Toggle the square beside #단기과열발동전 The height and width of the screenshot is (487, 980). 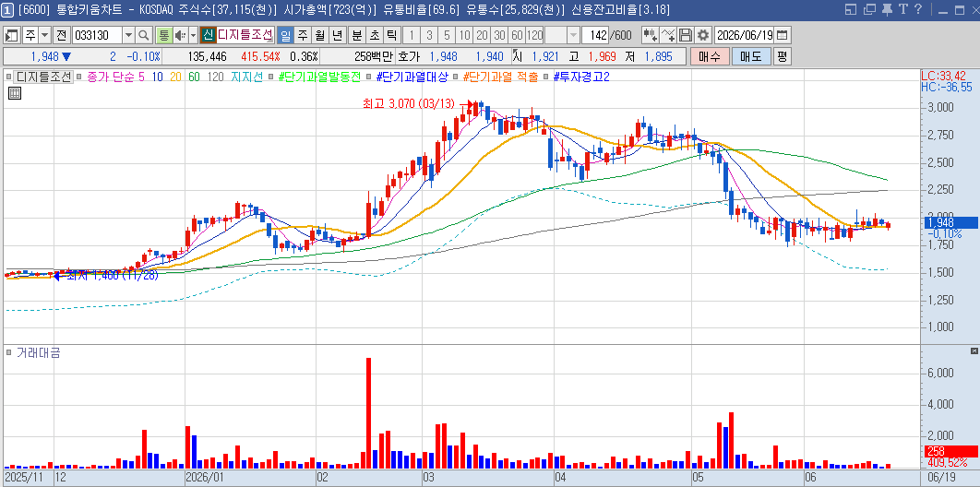(x=270, y=77)
